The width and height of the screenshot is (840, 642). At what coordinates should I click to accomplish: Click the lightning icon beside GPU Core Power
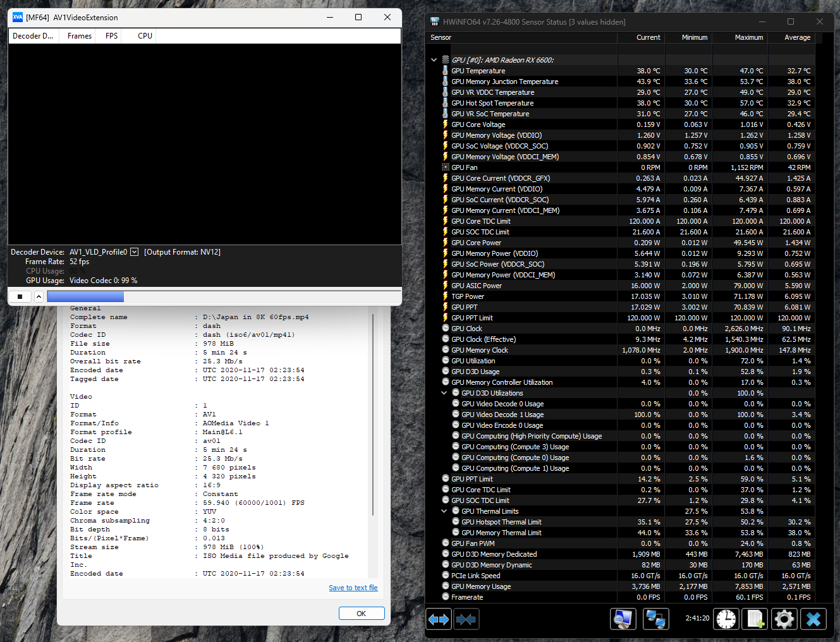(x=445, y=243)
